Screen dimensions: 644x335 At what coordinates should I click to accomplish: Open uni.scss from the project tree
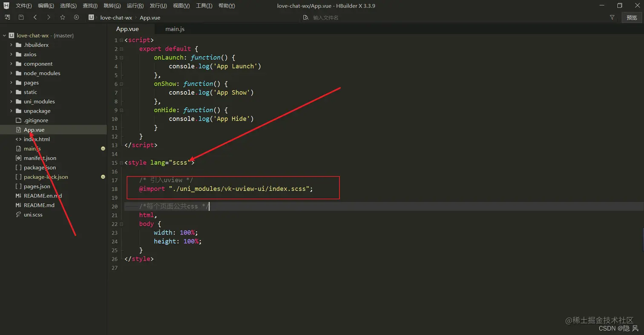point(33,215)
